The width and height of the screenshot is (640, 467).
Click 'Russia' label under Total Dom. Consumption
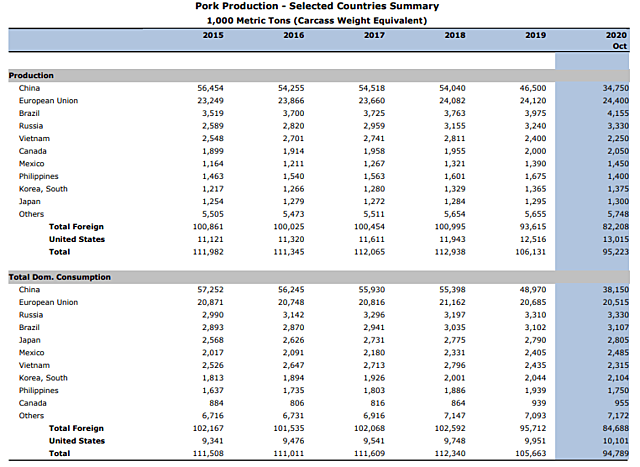tap(31, 315)
